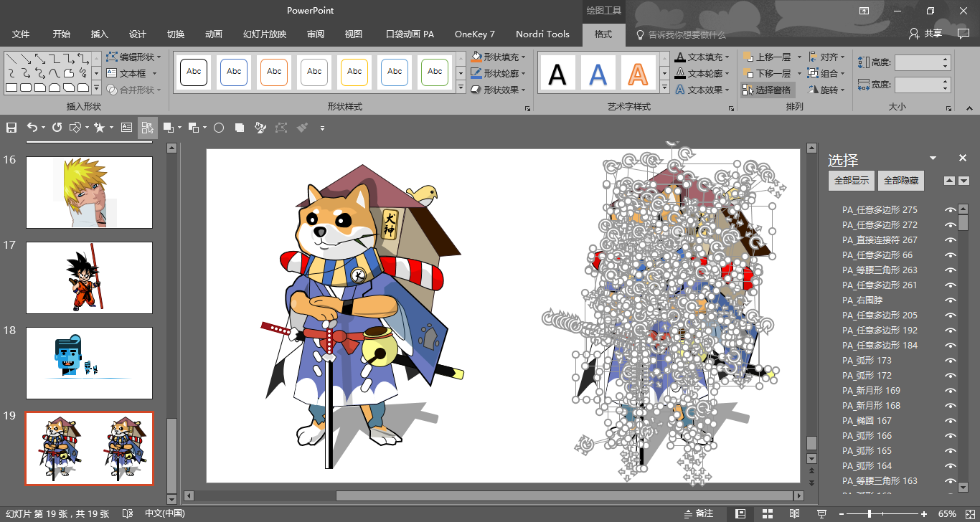
Task: Open slide sorter view in status bar
Action: (x=768, y=513)
